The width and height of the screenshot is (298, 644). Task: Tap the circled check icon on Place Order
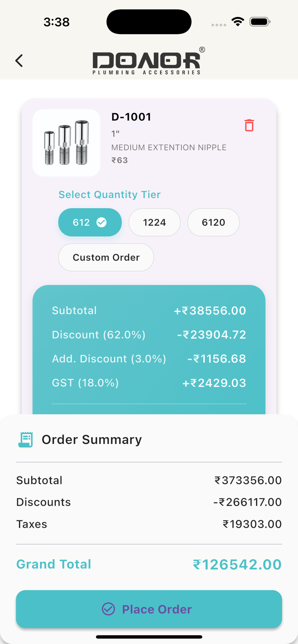[x=108, y=609]
